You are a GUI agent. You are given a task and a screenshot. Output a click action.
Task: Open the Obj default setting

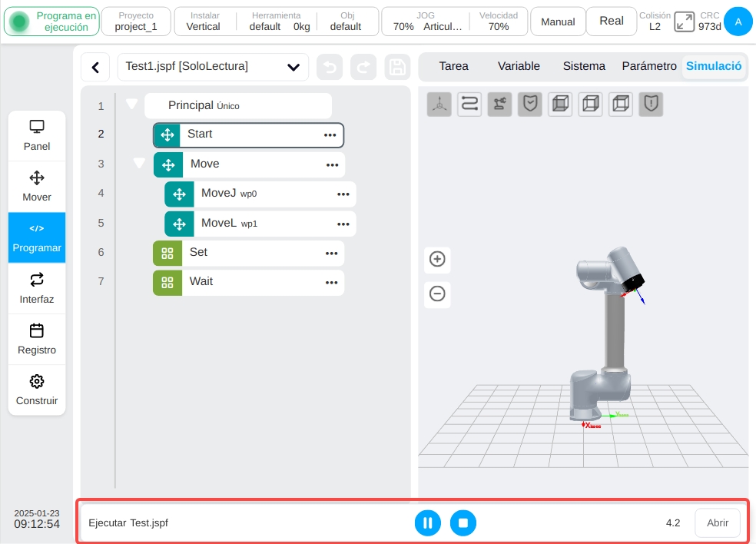pos(346,22)
